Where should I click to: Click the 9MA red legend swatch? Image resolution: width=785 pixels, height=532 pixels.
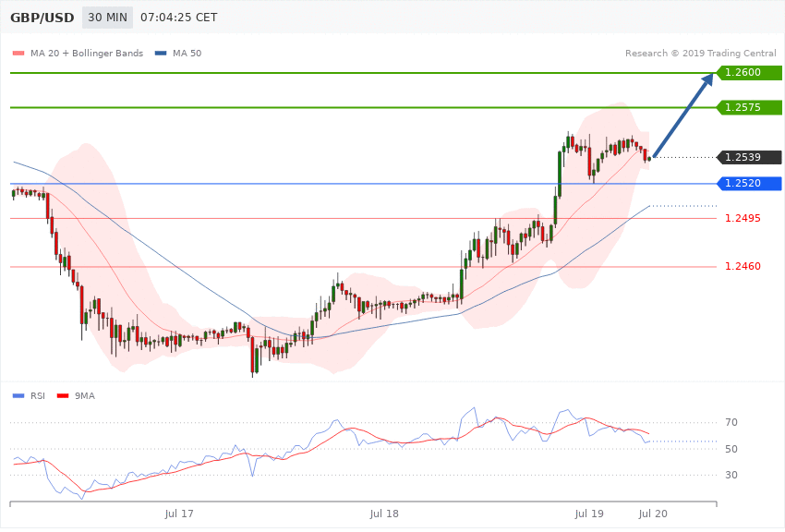click(x=63, y=396)
